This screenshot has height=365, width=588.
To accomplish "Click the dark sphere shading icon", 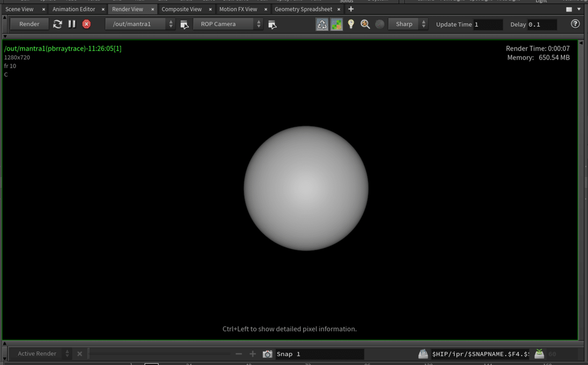I will coord(380,24).
